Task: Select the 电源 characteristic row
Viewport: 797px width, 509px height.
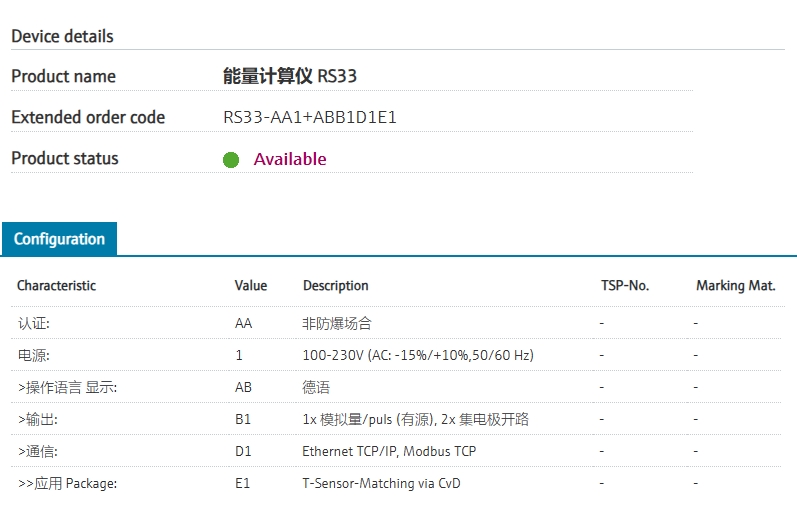Action: coord(34,355)
